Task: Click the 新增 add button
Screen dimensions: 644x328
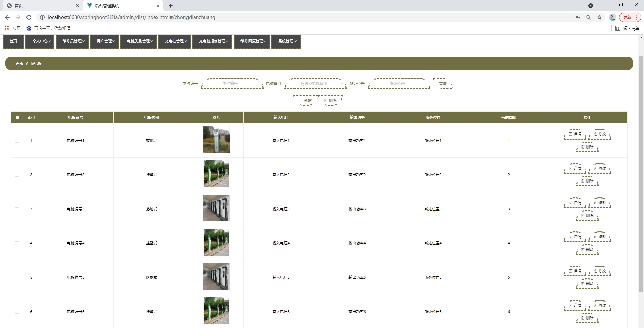Action: (305, 100)
